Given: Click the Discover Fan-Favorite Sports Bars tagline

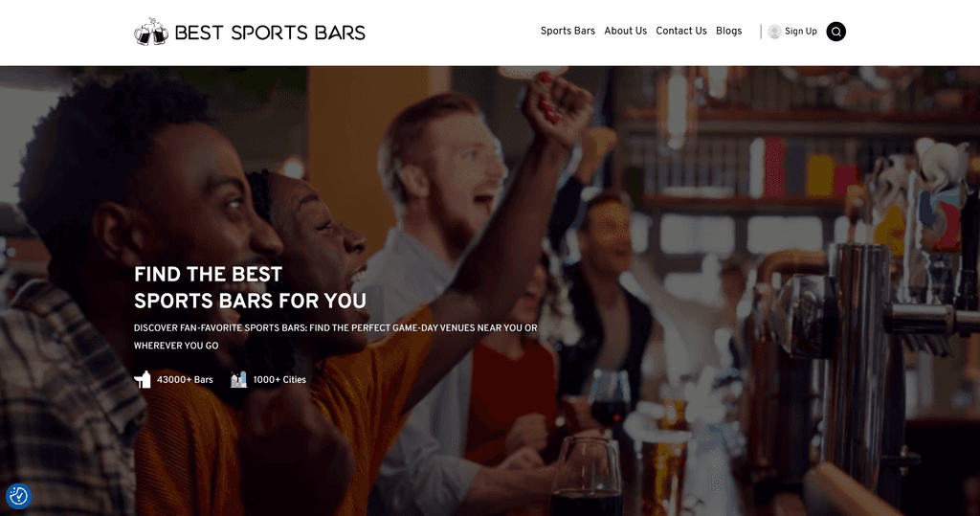Looking at the screenshot, I should [336, 336].
